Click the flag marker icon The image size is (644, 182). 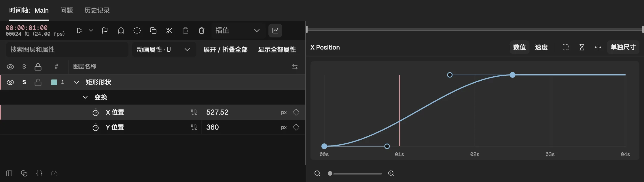[105, 31]
